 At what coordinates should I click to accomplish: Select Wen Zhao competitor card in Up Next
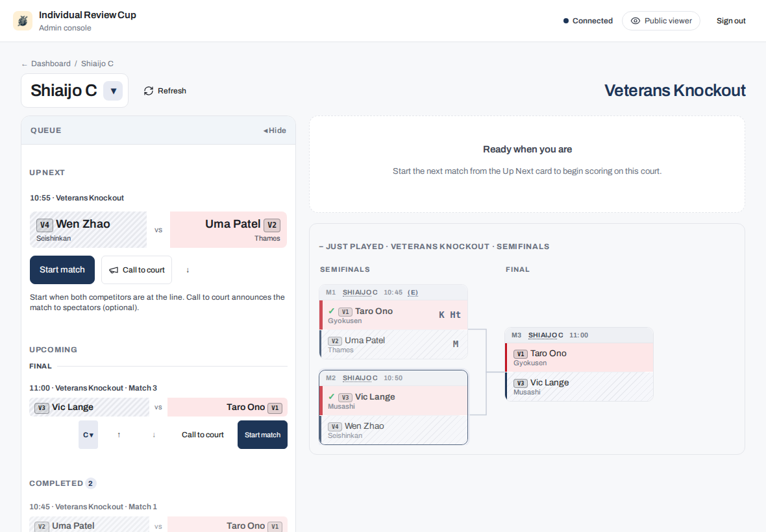coord(88,230)
